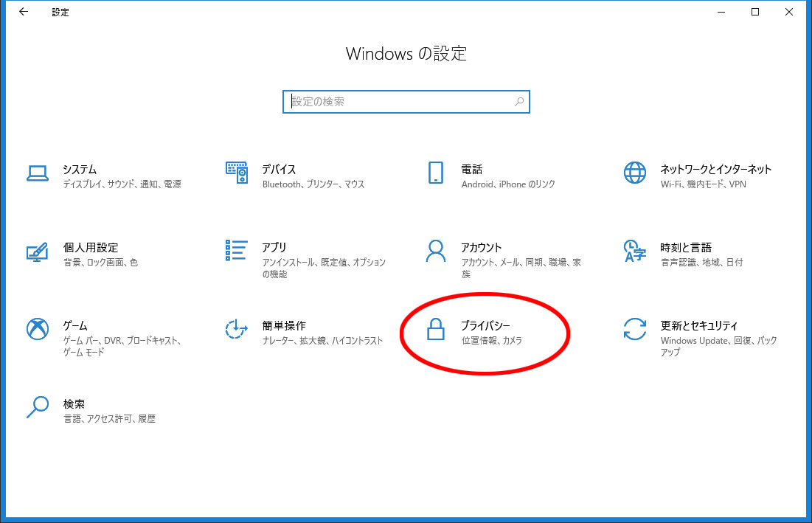Click the text Bluetooth、プリンター、マウス
Screen dimensions: 812x523
tap(313, 184)
